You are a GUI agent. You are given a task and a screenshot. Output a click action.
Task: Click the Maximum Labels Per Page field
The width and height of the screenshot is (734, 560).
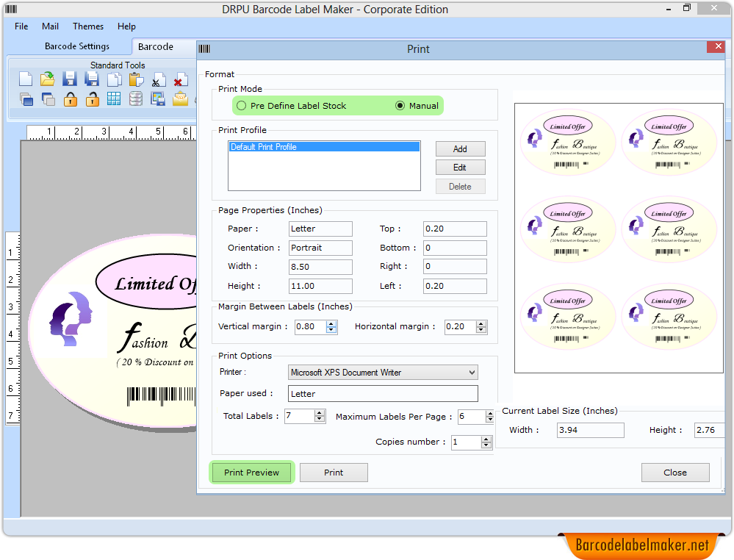(472, 416)
